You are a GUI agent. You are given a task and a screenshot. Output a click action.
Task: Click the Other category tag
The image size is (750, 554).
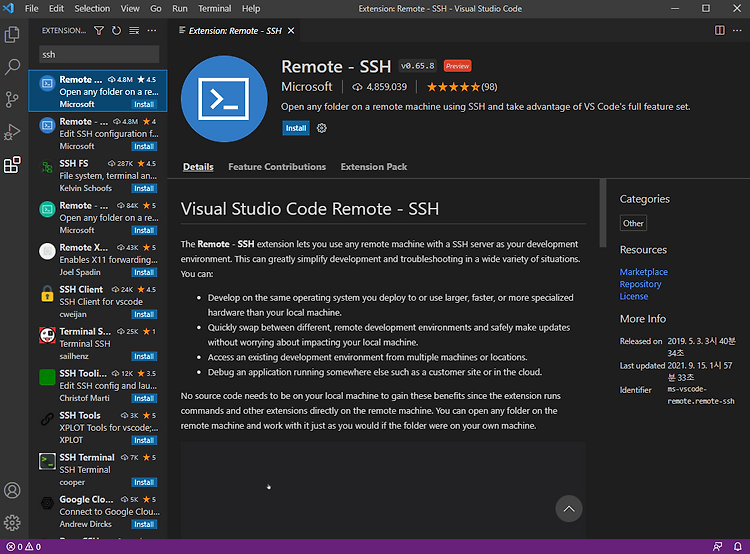pos(633,223)
